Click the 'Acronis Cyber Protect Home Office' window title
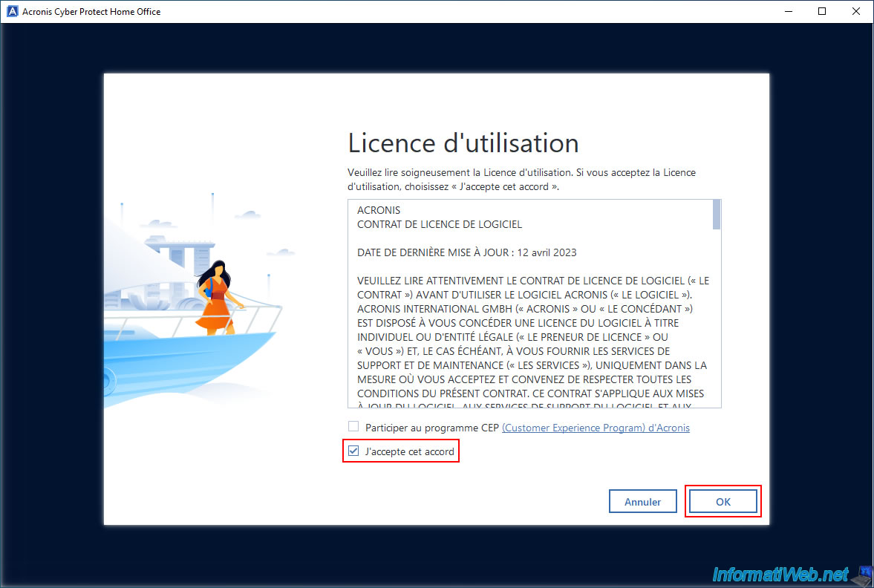Viewport: 874px width, 588px height. [x=91, y=12]
